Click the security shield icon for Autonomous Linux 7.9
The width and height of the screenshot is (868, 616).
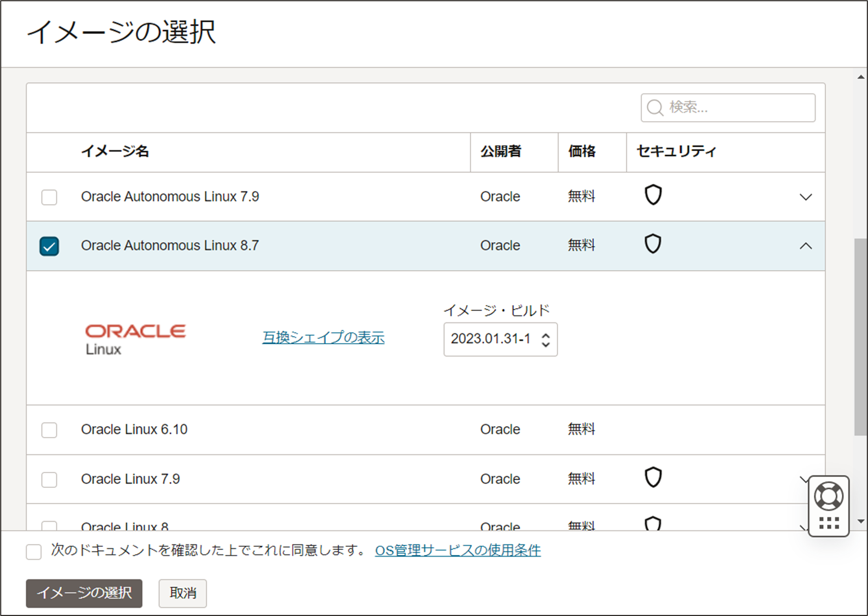(653, 195)
